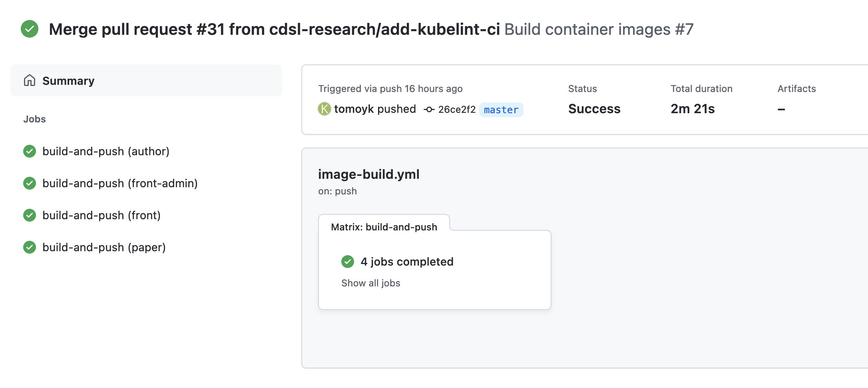Open the build-and-push (paper) job
This screenshot has height=388, width=868.
(104, 247)
